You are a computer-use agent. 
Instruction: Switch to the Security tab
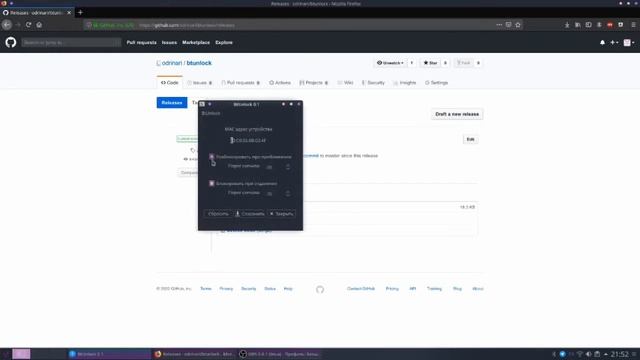(373, 82)
